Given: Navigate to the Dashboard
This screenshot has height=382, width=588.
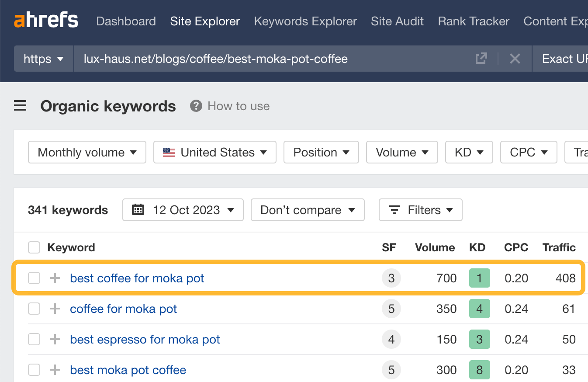Looking at the screenshot, I should point(126,21).
